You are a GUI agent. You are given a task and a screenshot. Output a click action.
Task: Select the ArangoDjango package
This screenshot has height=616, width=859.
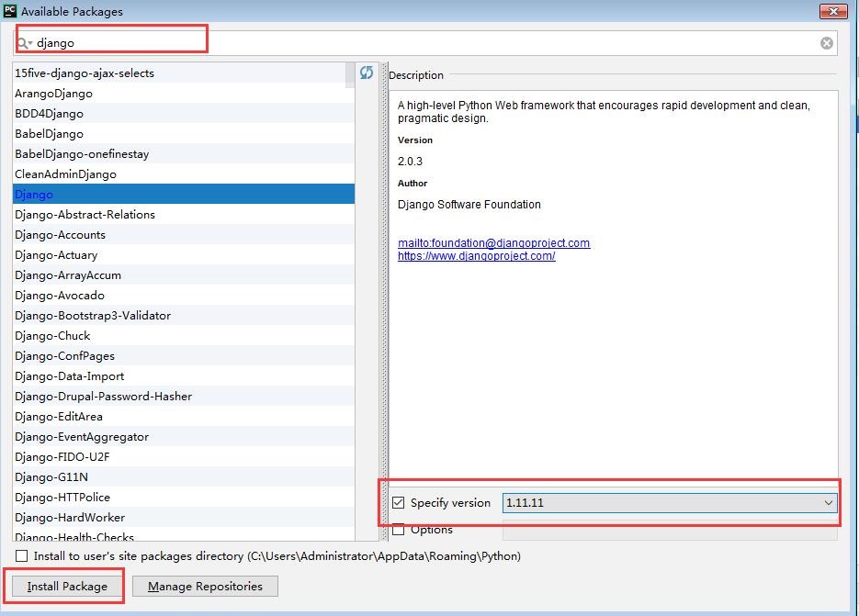[184, 93]
